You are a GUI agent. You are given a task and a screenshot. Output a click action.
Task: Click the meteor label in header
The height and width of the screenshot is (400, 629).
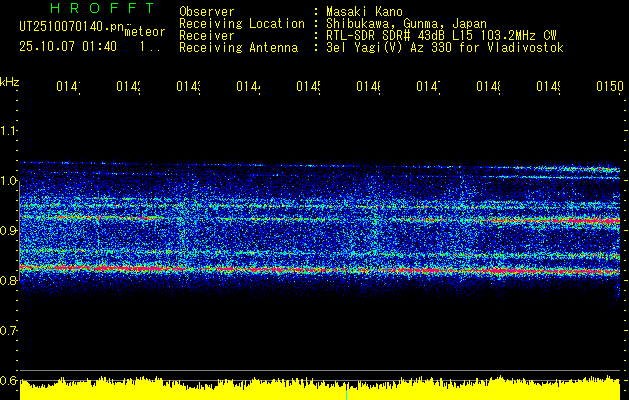pyautogui.click(x=144, y=31)
